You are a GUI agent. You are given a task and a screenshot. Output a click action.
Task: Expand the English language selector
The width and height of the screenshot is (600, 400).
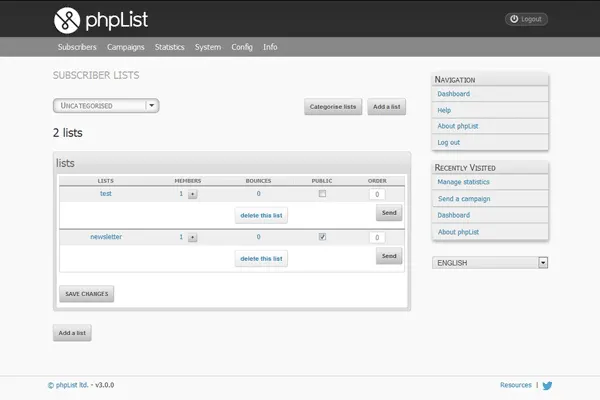tap(490, 262)
